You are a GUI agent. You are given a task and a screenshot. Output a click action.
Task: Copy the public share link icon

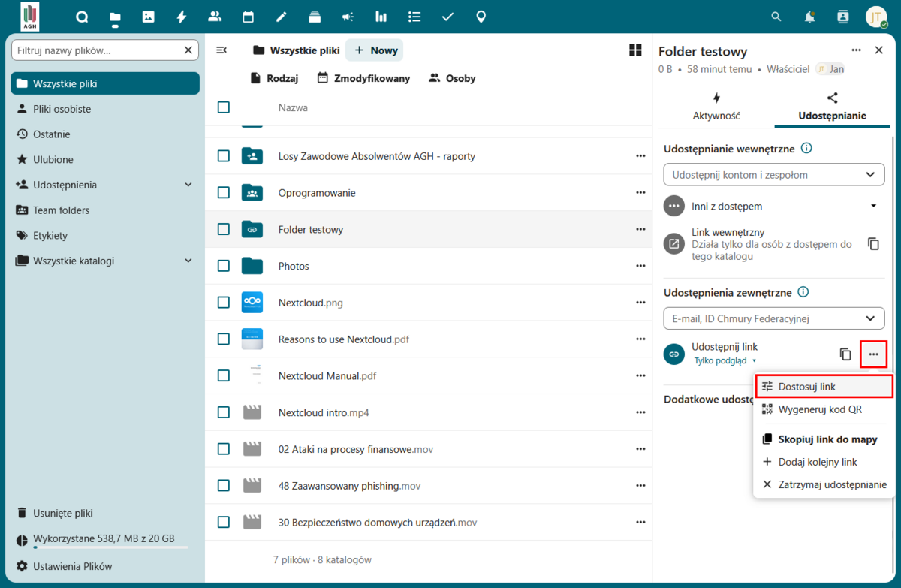pos(845,354)
